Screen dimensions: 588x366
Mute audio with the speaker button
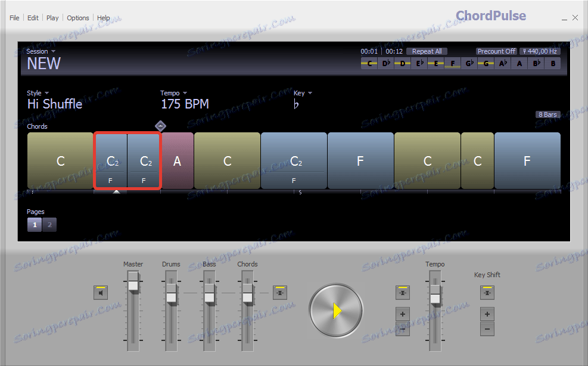coord(101,293)
